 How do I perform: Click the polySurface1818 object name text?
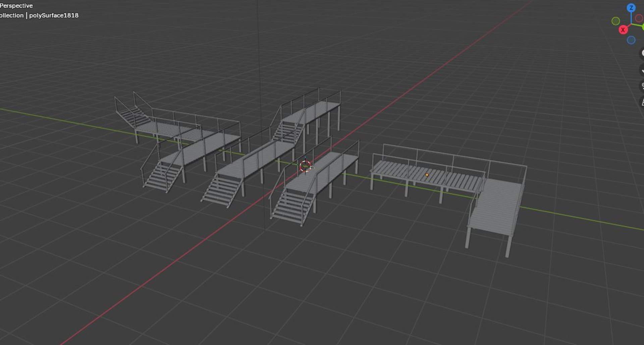point(54,15)
